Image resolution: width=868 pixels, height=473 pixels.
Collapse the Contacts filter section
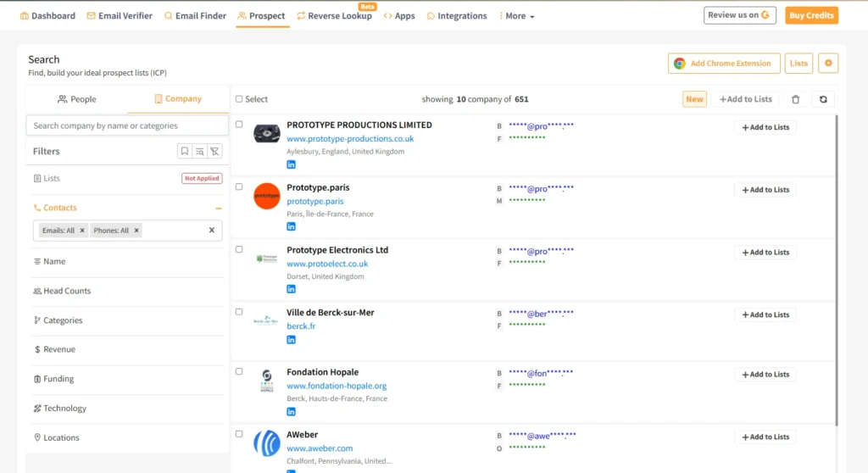[x=219, y=209]
